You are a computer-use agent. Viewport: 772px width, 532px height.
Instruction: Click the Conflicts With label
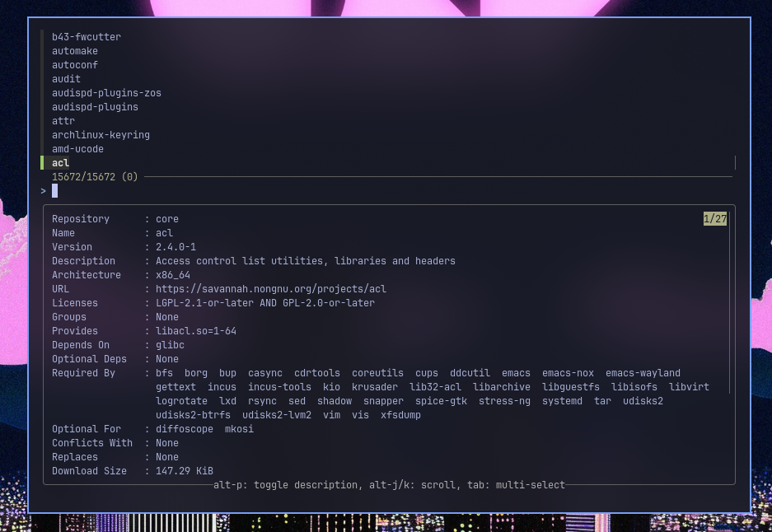click(x=92, y=443)
